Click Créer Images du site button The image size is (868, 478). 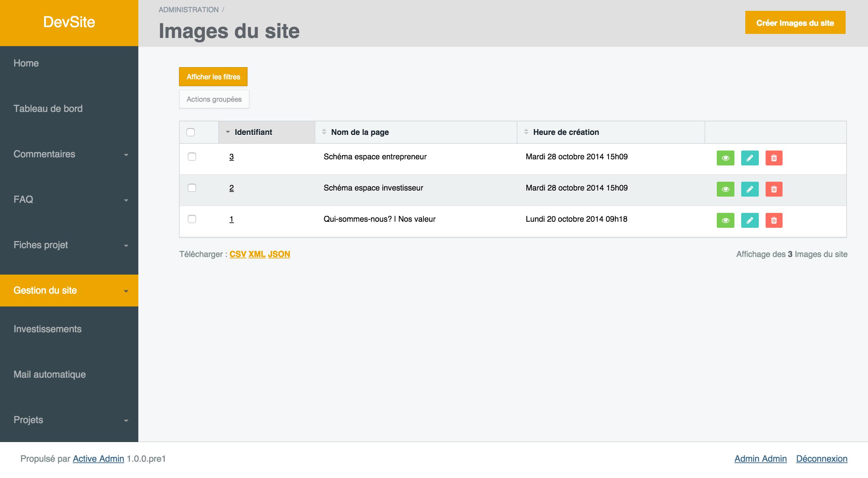[x=795, y=23]
